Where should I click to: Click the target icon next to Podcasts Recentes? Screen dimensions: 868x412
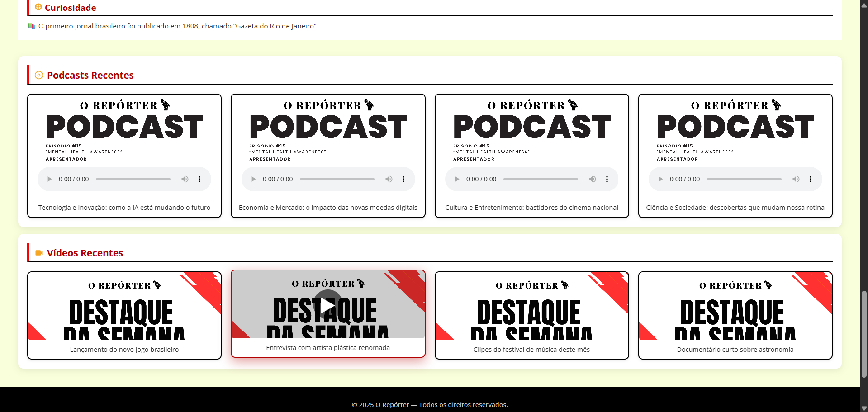click(x=38, y=75)
